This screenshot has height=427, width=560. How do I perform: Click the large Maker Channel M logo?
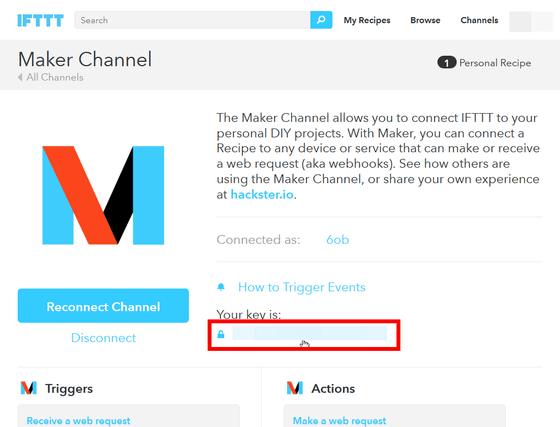click(103, 195)
